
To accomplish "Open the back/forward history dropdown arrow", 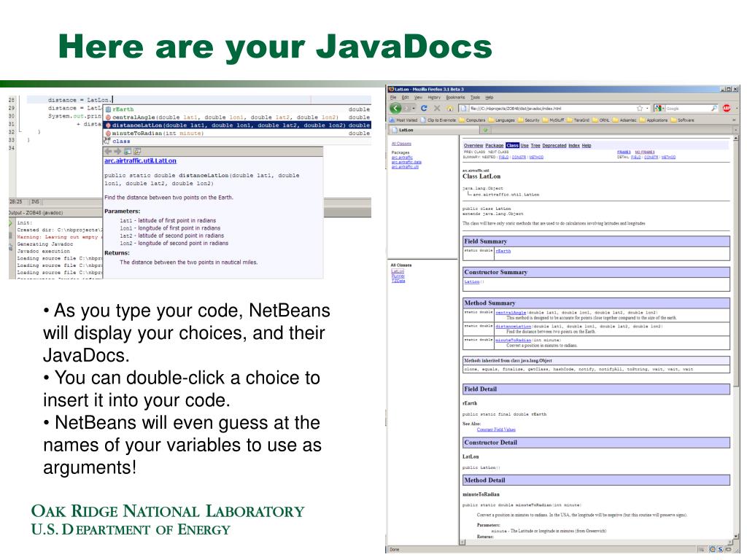I will coord(415,108).
